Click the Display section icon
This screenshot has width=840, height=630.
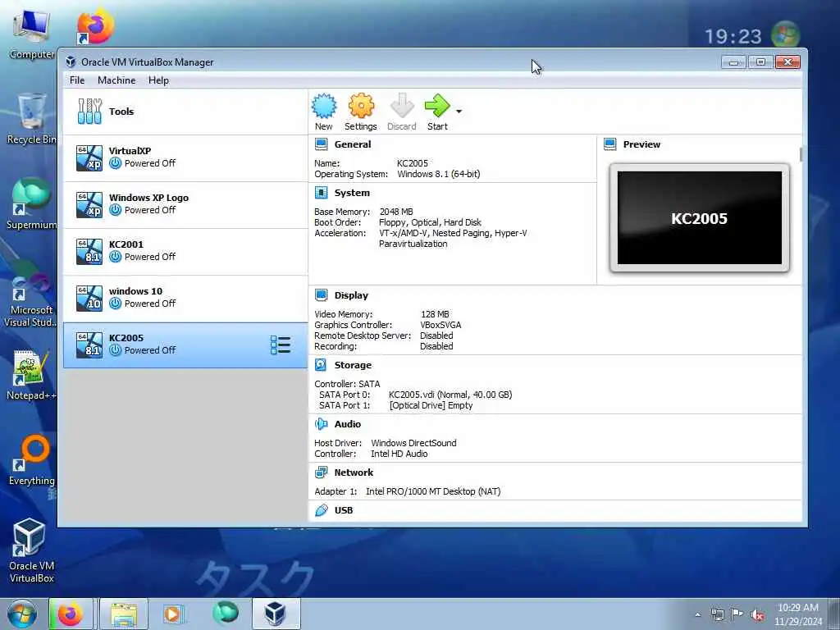click(x=321, y=295)
